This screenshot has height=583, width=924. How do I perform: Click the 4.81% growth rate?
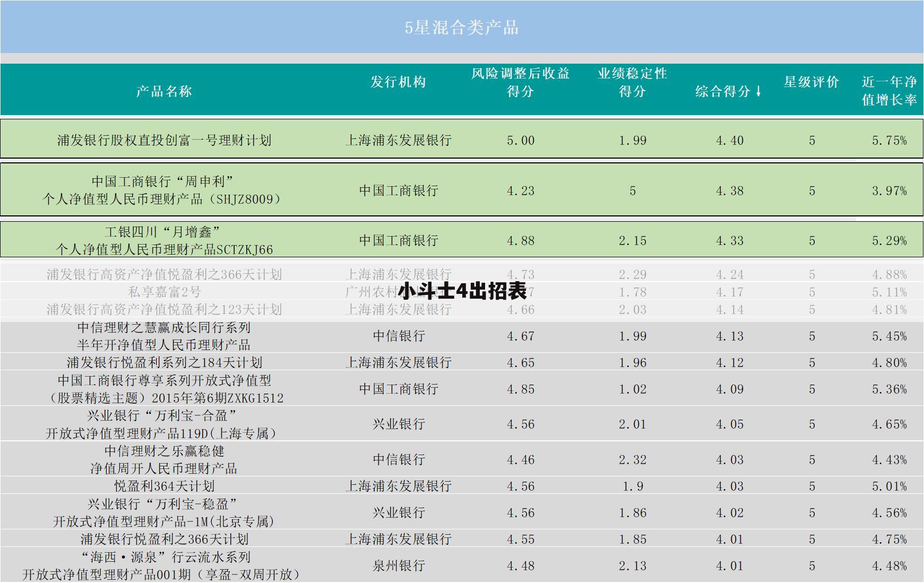[890, 310]
